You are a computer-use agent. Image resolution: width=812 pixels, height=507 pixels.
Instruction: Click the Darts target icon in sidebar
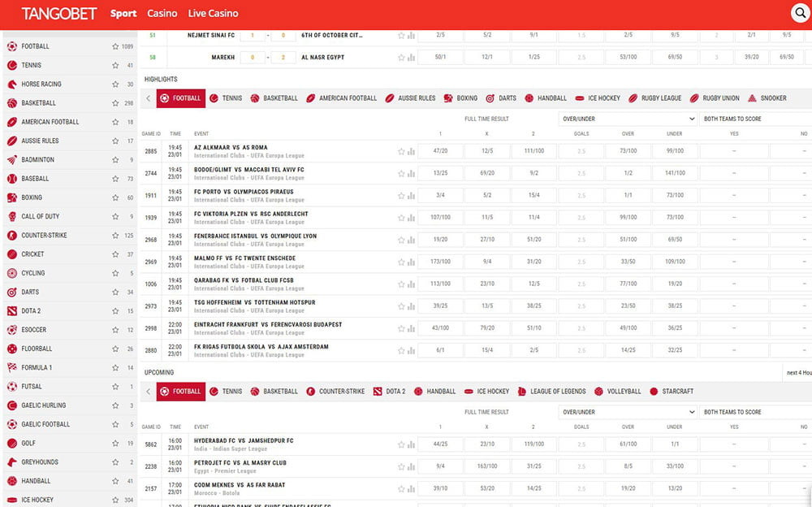12,292
